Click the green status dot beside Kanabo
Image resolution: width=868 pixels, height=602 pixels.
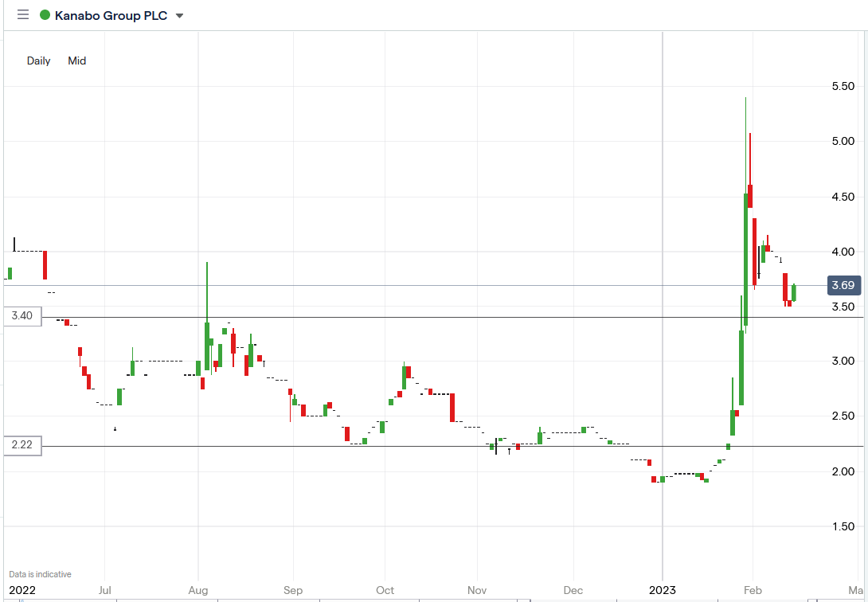coord(45,15)
